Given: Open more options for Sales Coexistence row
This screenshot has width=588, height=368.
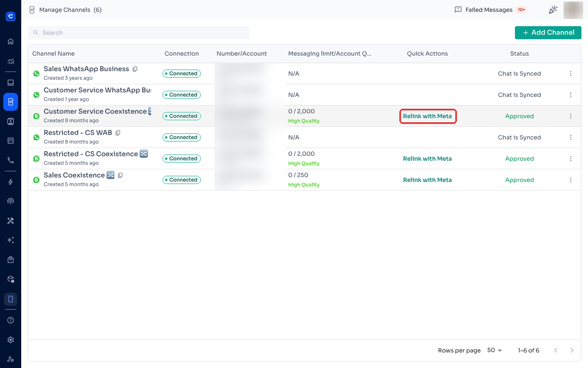Looking at the screenshot, I should [571, 180].
